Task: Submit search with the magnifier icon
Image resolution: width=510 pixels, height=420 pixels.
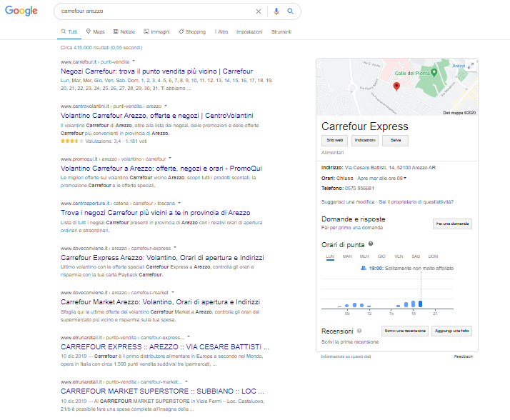Action: tap(291, 11)
